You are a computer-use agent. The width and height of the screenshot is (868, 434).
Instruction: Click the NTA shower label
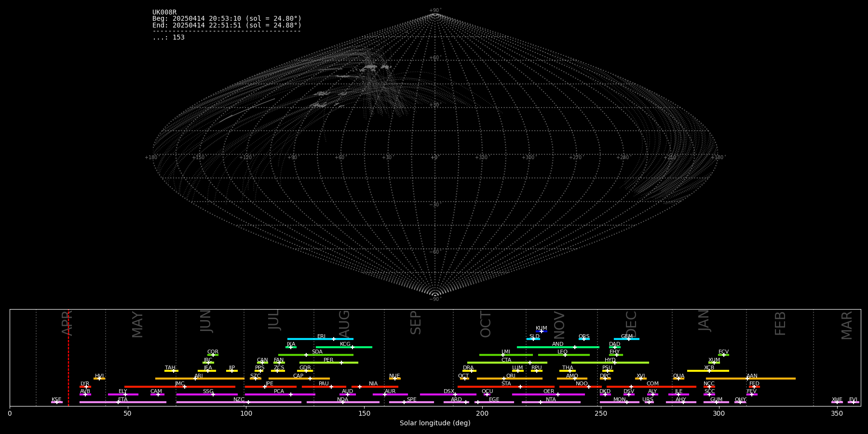(551, 400)
